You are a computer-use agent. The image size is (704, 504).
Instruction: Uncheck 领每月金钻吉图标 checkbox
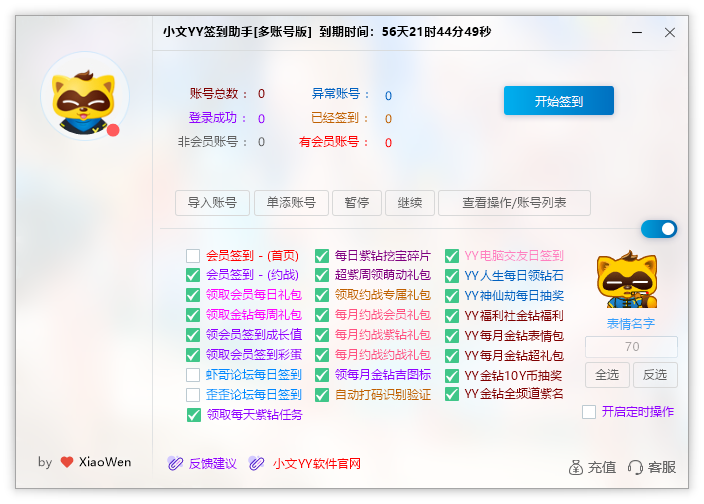(x=322, y=375)
